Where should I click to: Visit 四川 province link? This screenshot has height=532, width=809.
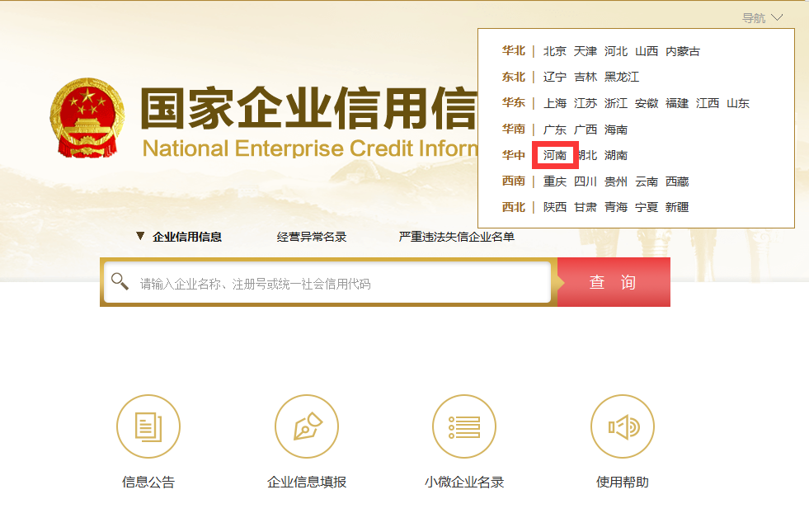pyautogui.click(x=585, y=181)
